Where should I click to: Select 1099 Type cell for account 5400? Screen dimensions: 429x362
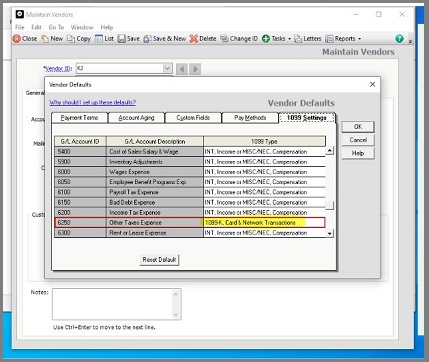tap(264, 152)
